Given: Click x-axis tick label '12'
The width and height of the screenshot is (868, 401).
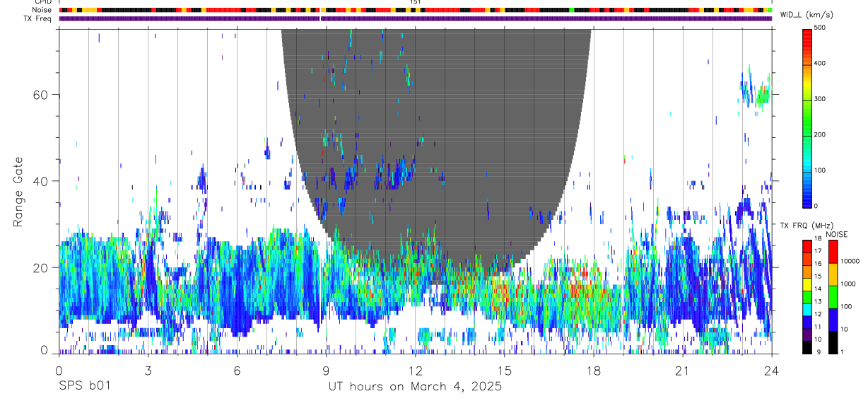Looking at the screenshot, I should (x=415, y=370).
